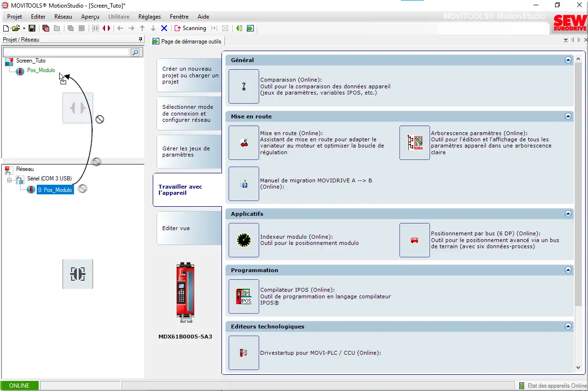This screenshot has width=588, height=391.
Task: Open the dropdown arrow beside open folder
Action: (x=23, y=29)
